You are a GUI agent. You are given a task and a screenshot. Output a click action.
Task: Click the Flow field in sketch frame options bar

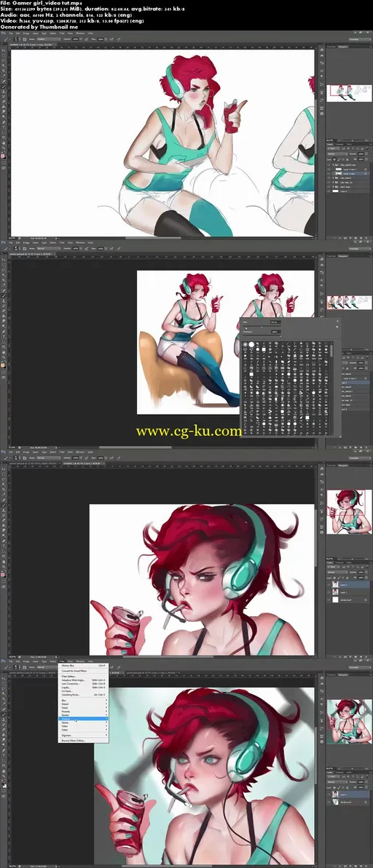point(101,39)
